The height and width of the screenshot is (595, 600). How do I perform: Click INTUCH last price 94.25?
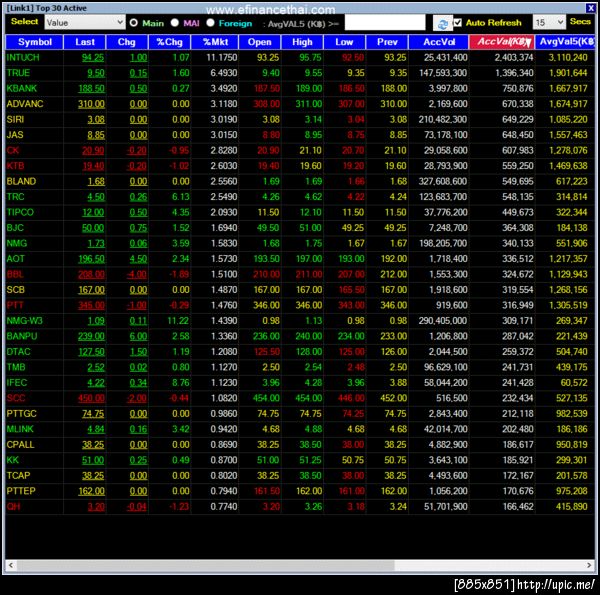(x=93, y=58)
